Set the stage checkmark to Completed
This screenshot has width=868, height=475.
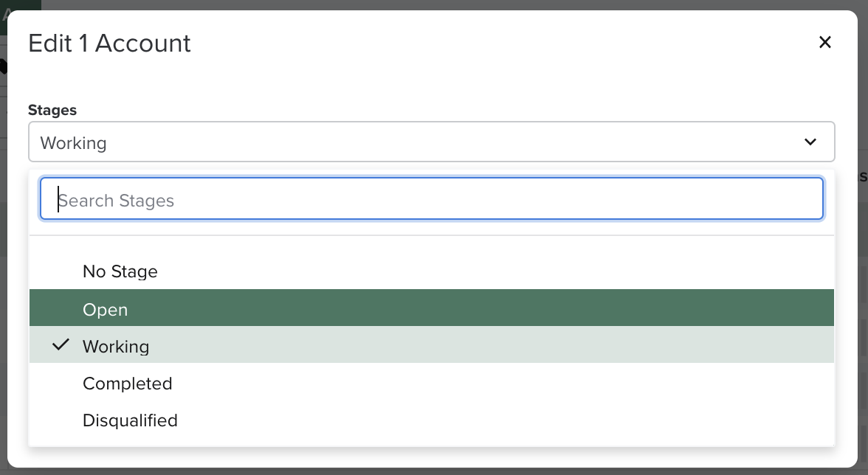pyautogui.click(x=127, y=384)
